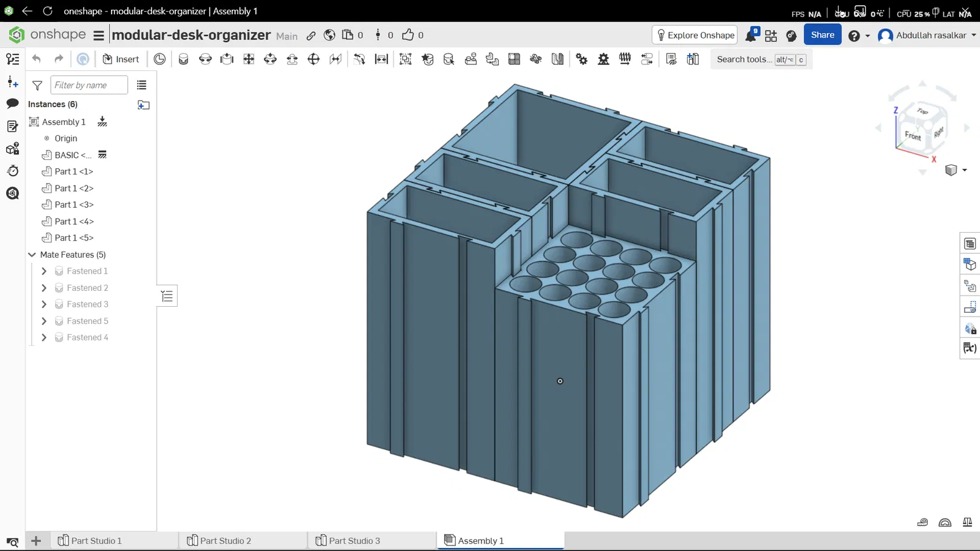Viewport: 980px width, 551px height.
Task: Open the filter funnel icon
Action: 37,85
